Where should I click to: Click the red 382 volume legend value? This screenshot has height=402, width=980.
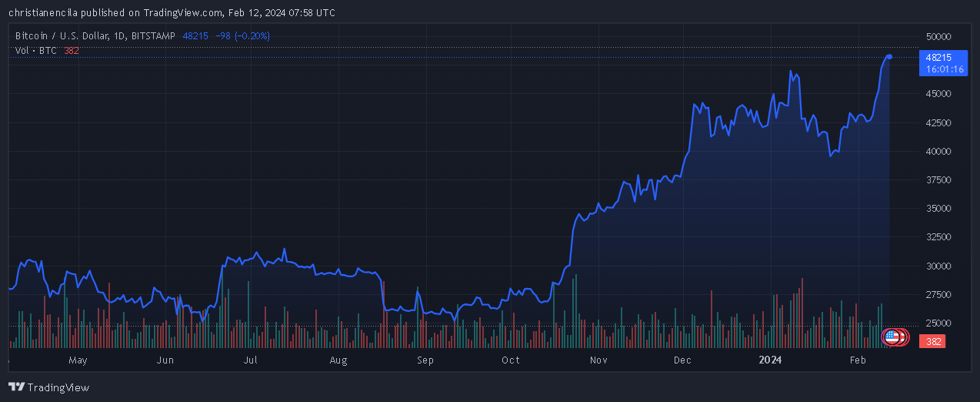[72, 50]
